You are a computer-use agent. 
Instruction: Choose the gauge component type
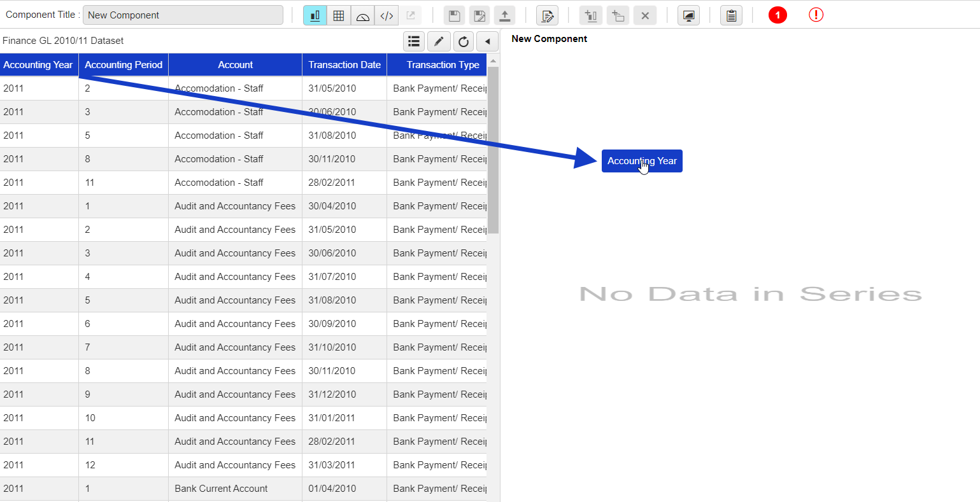tap(362, 16)
